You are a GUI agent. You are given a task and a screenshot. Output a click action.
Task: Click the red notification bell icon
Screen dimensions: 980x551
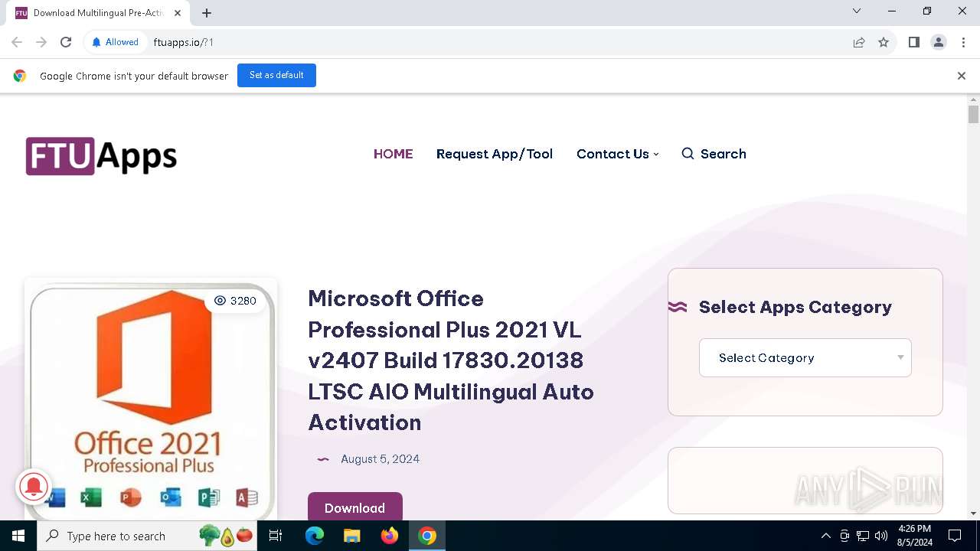point(34,486)
